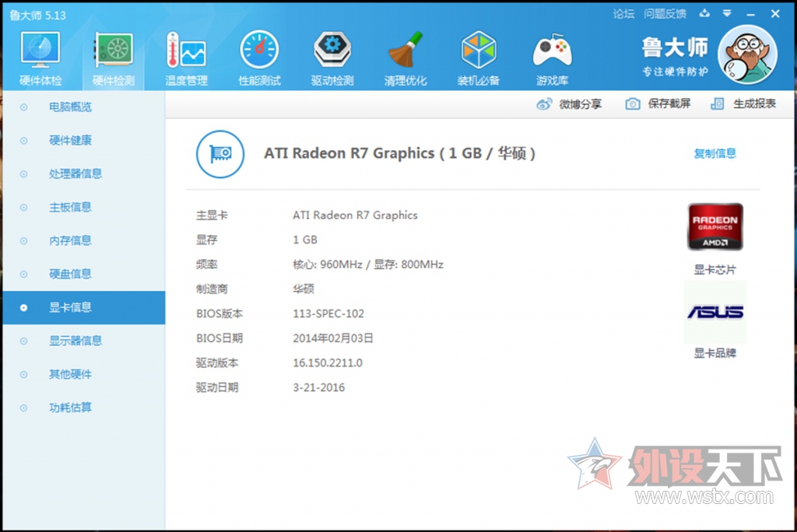This screenshot has width=797, height=532.
Task: Select 显示器信息 in the sidebar
Action: click(84, 341)
